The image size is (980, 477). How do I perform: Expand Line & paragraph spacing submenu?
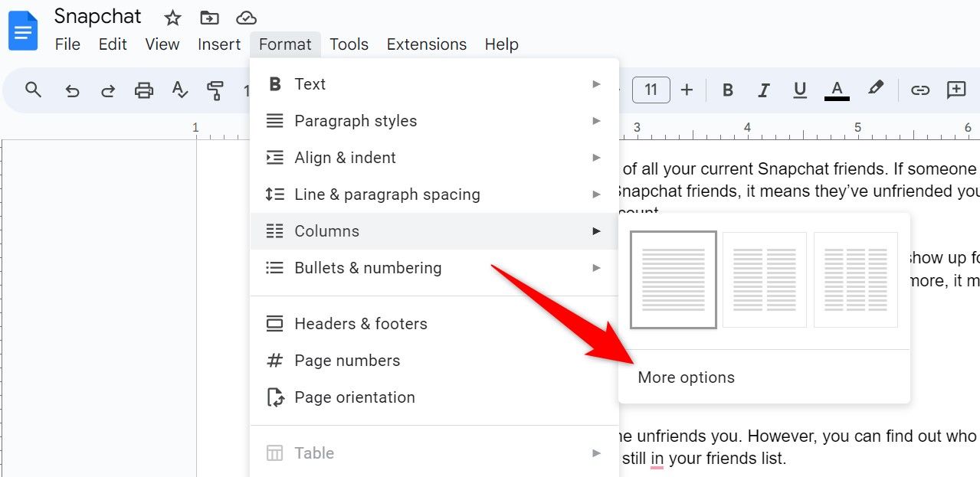(434, 194)
